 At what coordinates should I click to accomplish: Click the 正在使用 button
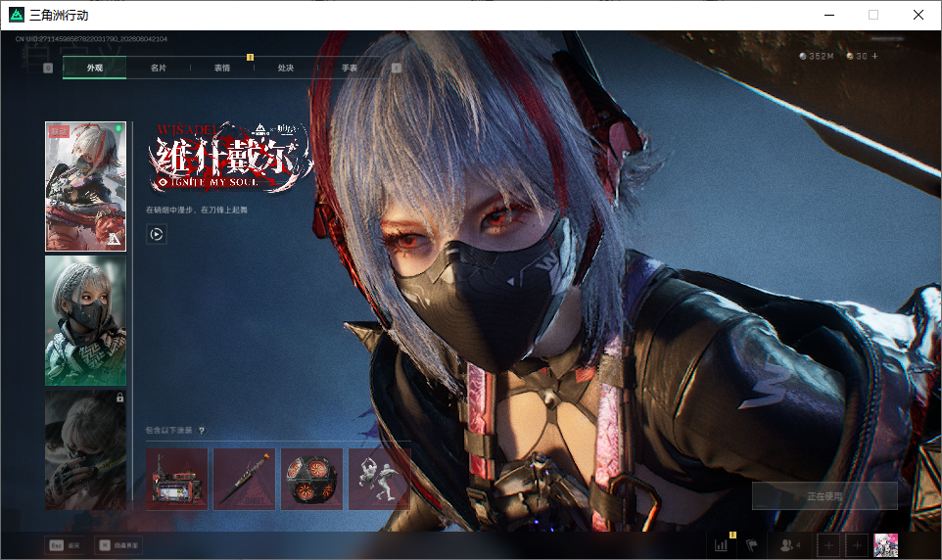[824, 496]
